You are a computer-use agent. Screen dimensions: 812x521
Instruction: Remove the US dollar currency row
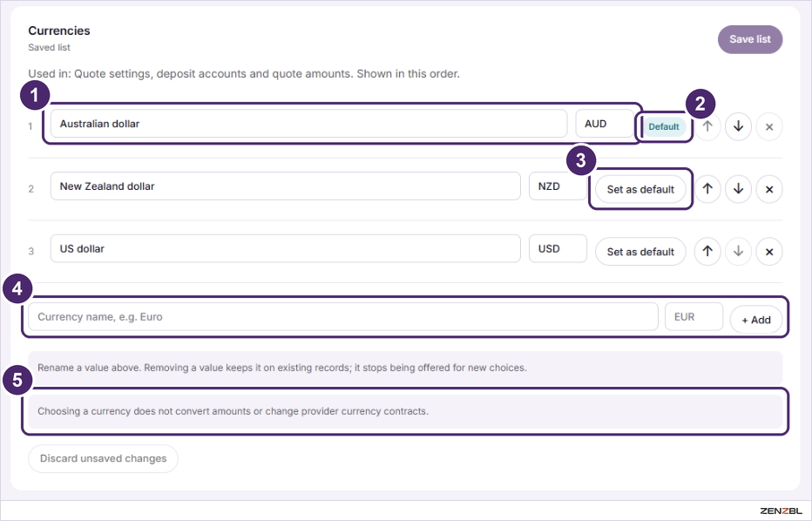tap(769, 252)
